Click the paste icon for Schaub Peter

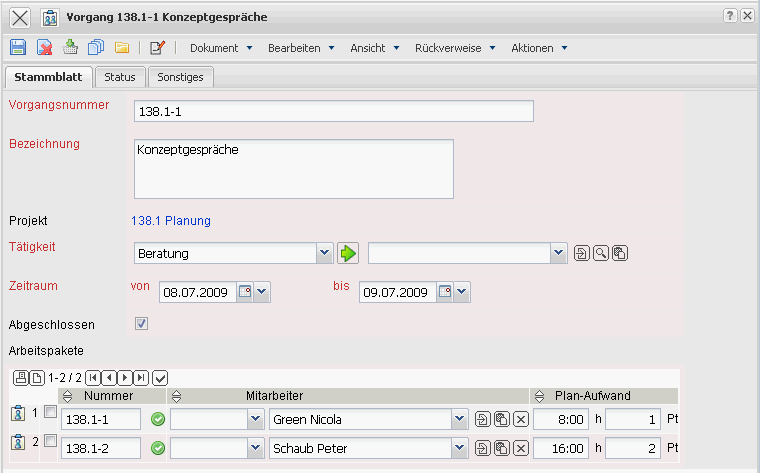pyautogui.click(x=502, y=448)
